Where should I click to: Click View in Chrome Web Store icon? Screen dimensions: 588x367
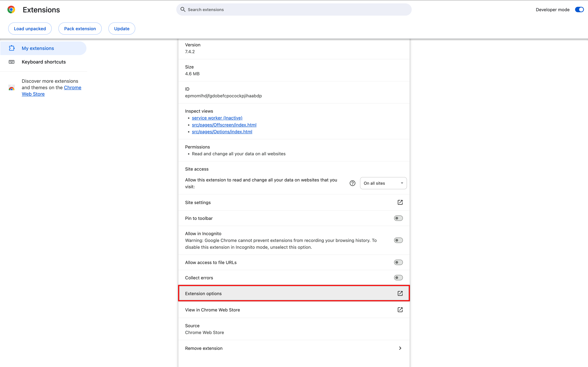[400, 310]
